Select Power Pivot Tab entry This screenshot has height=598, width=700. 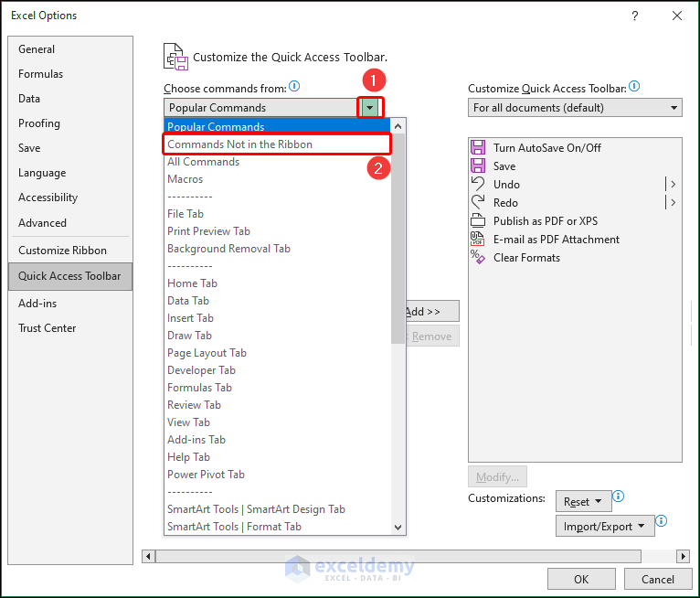pos(277,475)
